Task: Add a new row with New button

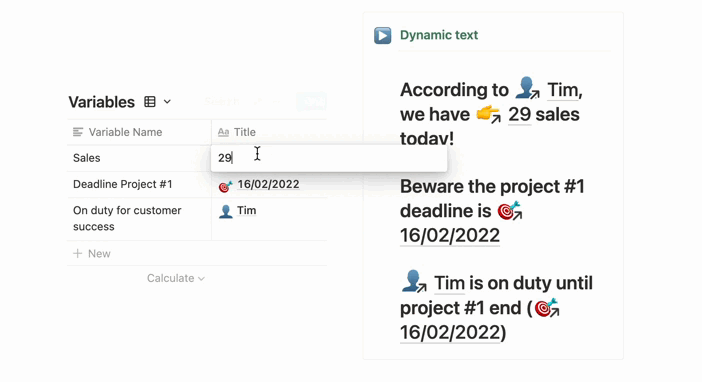Action: (x=92, y=253)
